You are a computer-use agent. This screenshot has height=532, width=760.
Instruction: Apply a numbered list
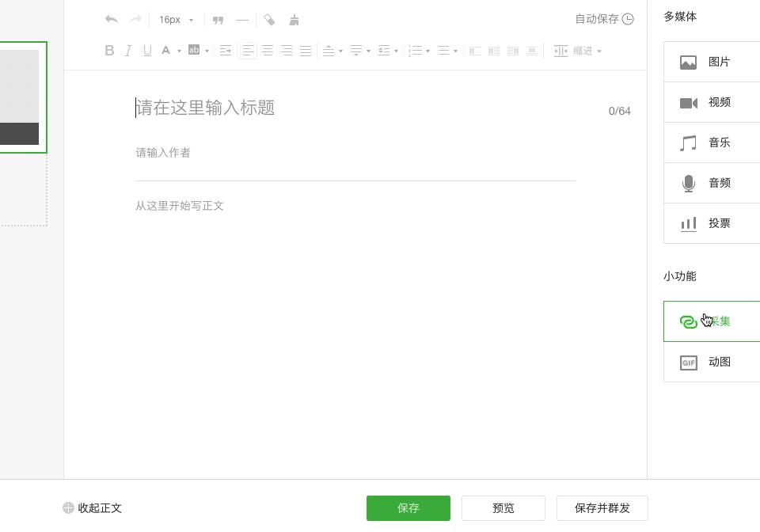point(416,51)
